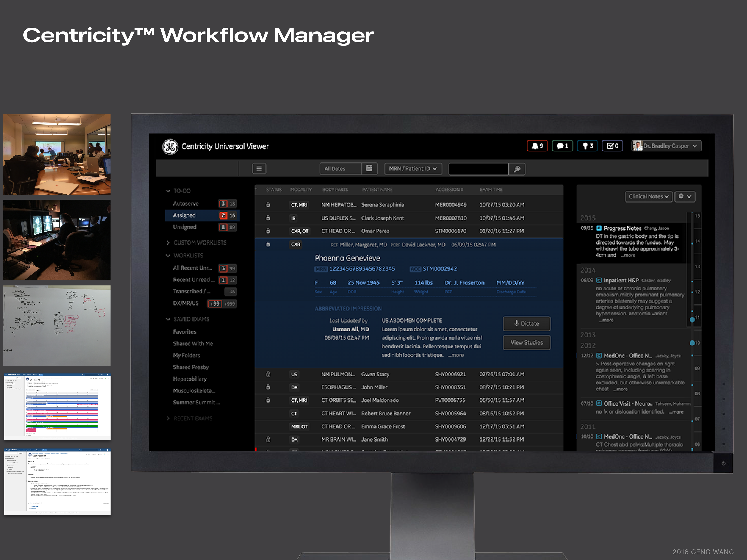747x560 pixels.
Task: Select the Emma Grace Frost exam row
Action: coord(409,426)
